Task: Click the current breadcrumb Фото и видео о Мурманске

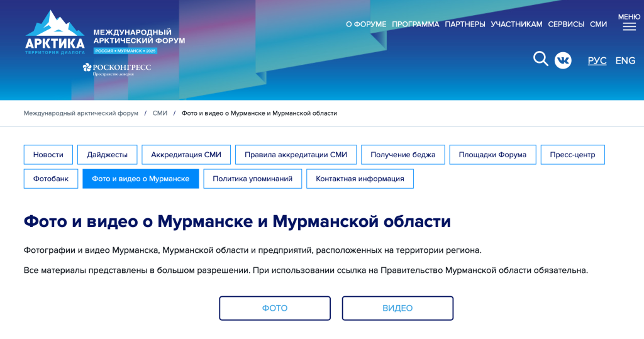Action: coord(259,113)
